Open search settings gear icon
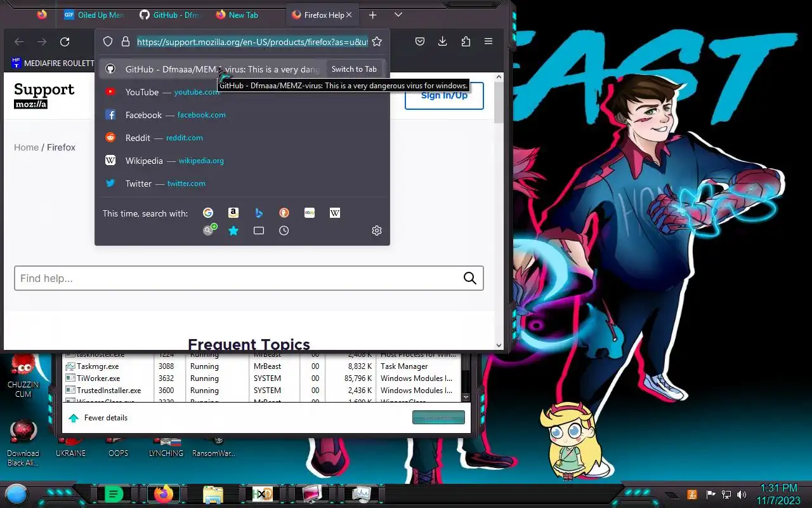 point(377,231)
